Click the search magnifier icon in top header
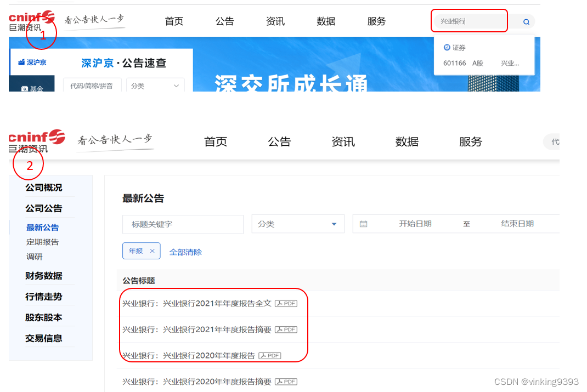 526,22
